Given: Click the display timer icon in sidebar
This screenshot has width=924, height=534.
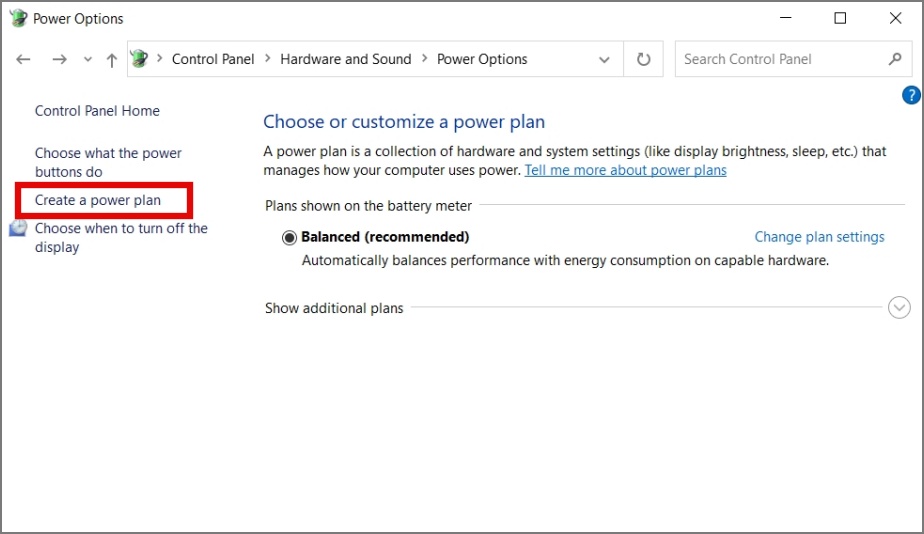Looking at the screenshot, I should tap(18, 228).
